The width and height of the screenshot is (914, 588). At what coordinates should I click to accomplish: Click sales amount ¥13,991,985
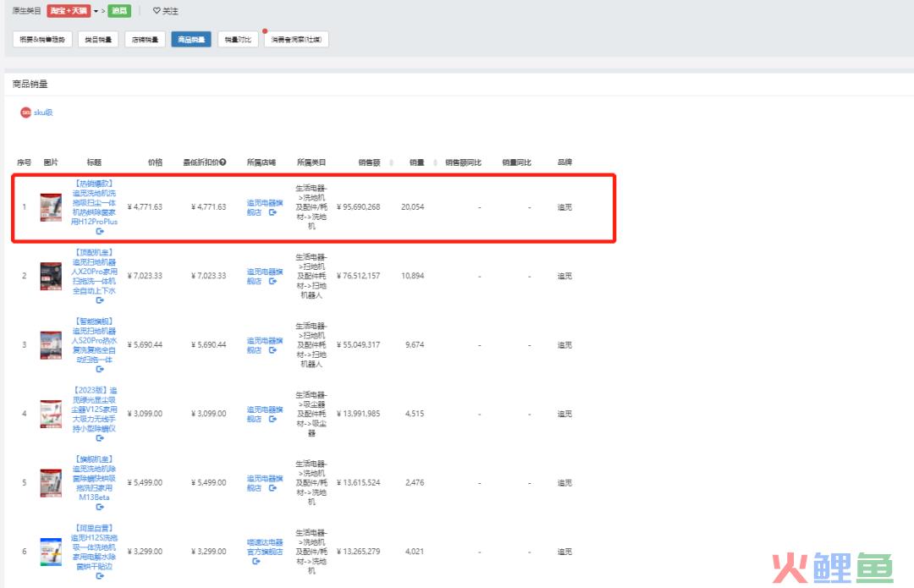pyautogui.click(x=359, y=414)
